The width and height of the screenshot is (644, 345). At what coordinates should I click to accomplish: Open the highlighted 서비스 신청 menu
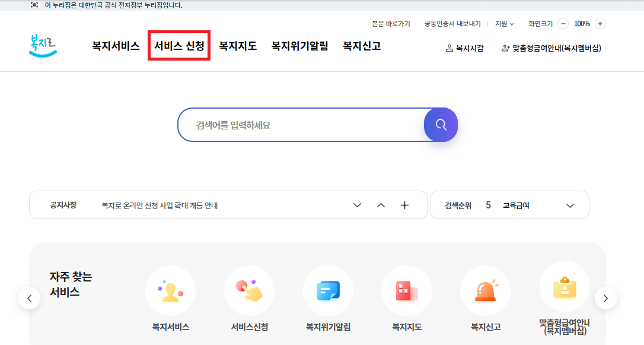pos(178,46)
